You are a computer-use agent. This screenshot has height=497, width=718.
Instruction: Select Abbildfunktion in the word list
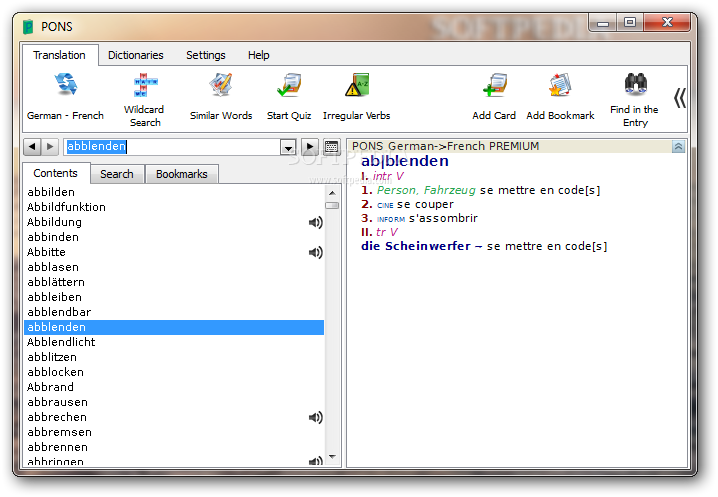[174, 207]
